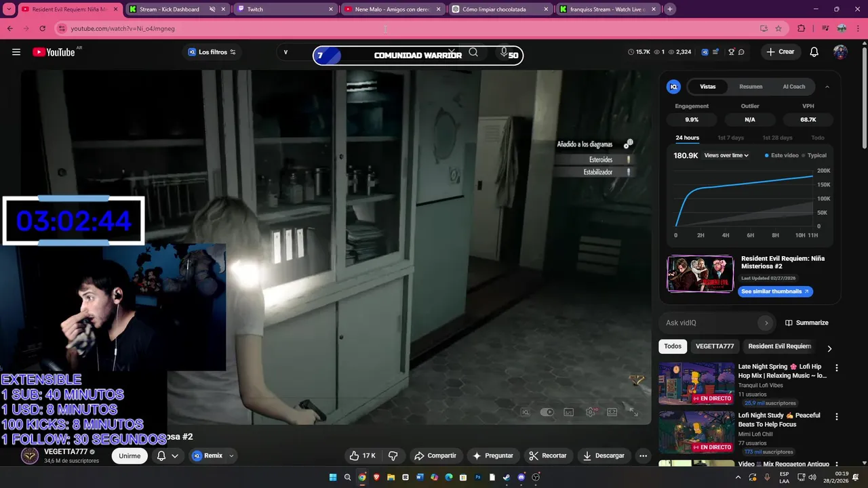Viewport: 868px width, 488px height.
Task: Open a new browser tab
Action: click(x=670, y=9)
